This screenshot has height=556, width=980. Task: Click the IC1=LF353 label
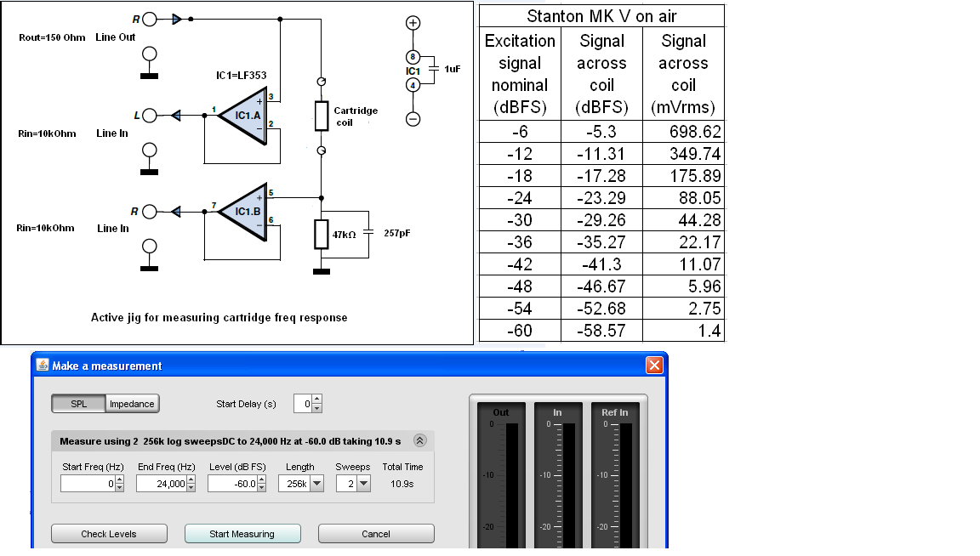coord(242,76)
